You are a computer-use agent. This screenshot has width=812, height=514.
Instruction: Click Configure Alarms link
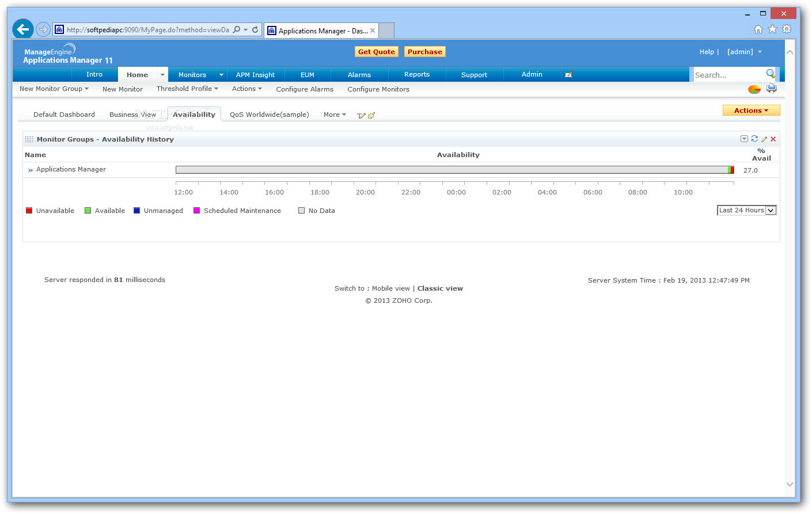[305, 89]
